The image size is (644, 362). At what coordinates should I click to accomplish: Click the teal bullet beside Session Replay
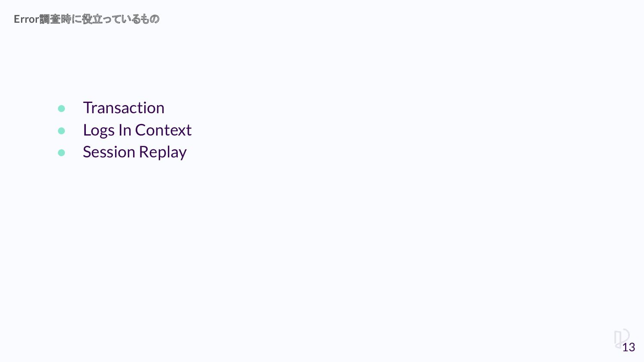click(61, 153)
